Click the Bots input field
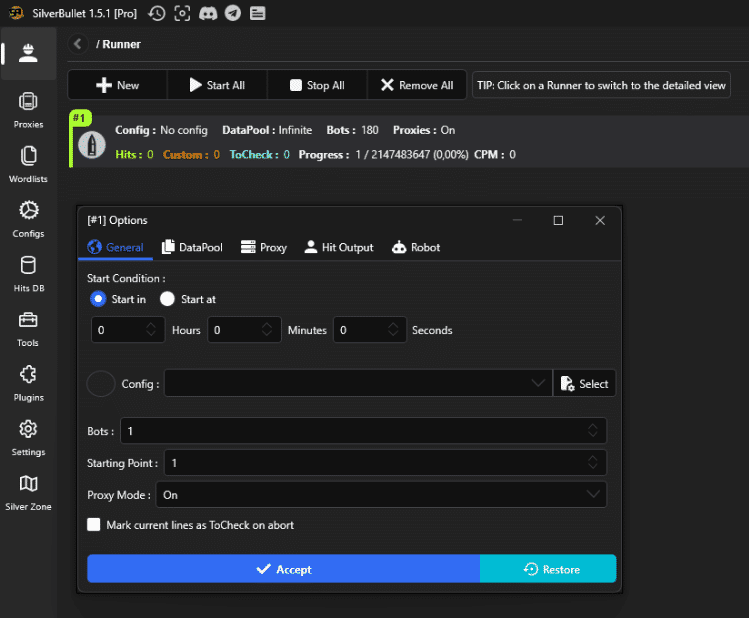The image size is (749, 618). (350, 431)
